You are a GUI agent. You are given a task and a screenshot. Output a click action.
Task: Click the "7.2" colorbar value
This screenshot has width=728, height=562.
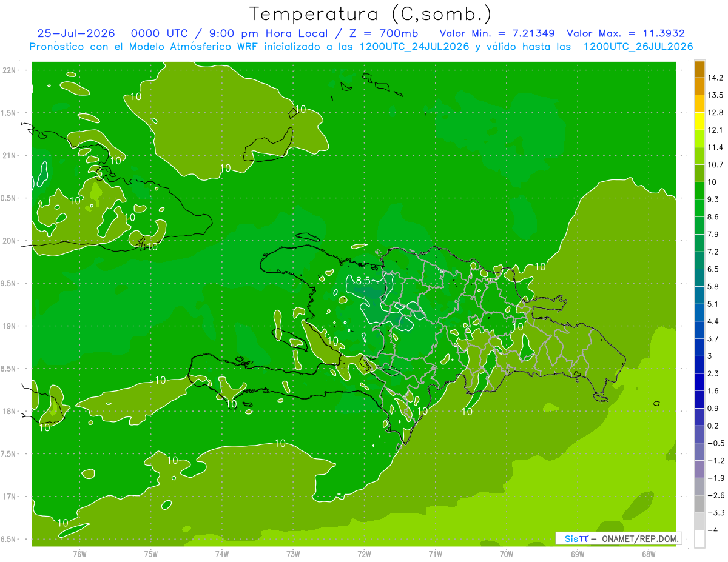coord(713,251)
